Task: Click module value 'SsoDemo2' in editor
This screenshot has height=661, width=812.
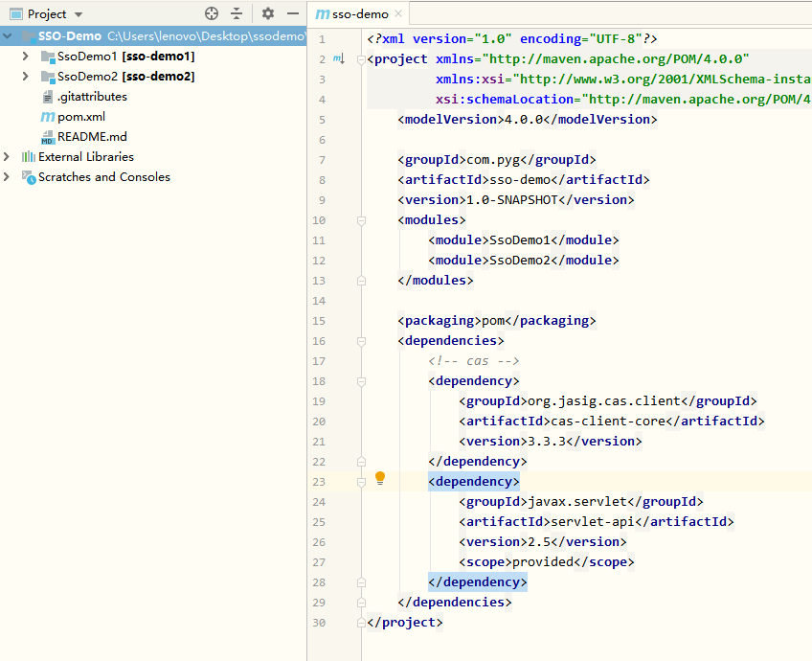Action: [520, 261]
